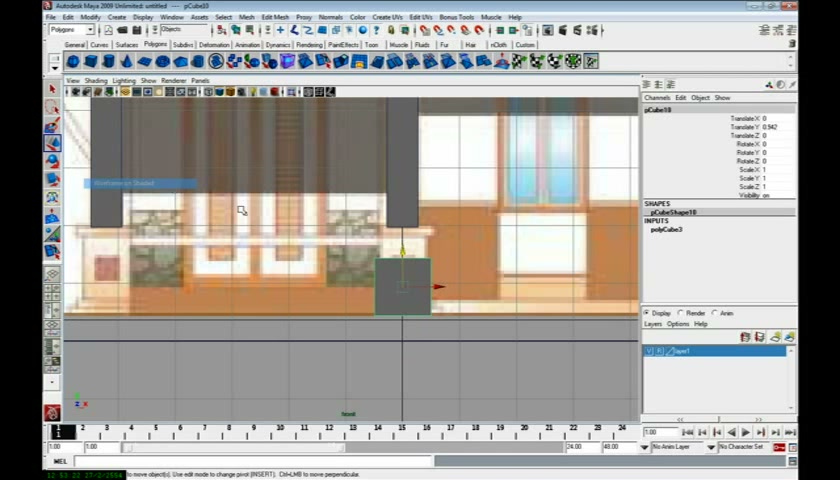Activate the Scale tool

point(52,179)
